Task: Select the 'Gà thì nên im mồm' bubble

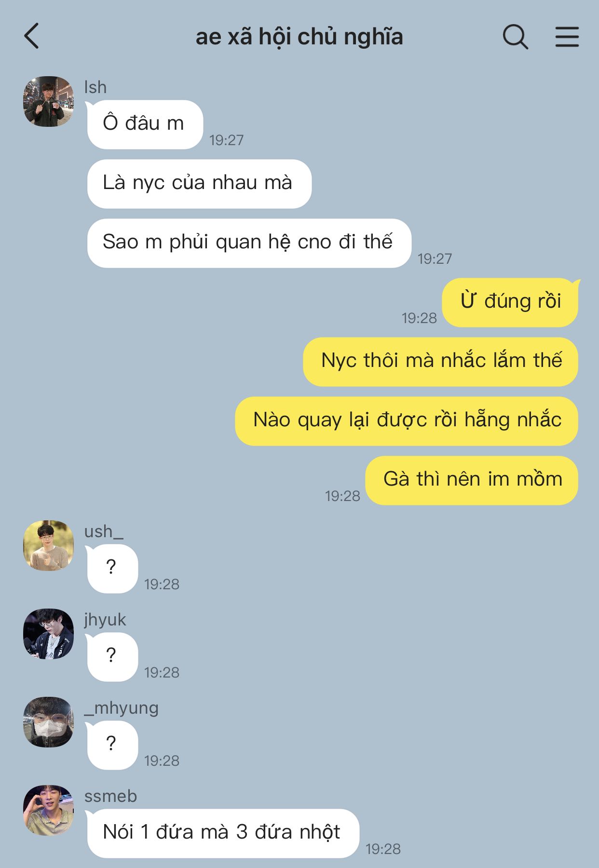Action: coord(472,480)
